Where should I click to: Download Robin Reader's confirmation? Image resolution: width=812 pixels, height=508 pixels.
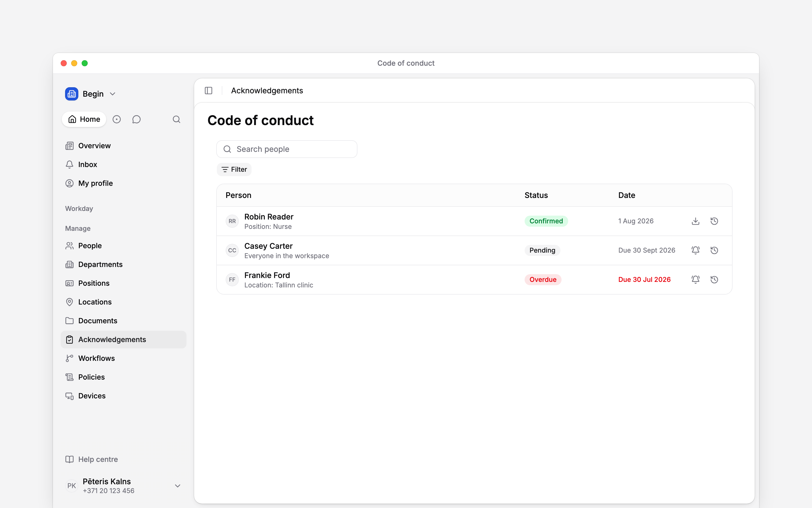[696, 221]
